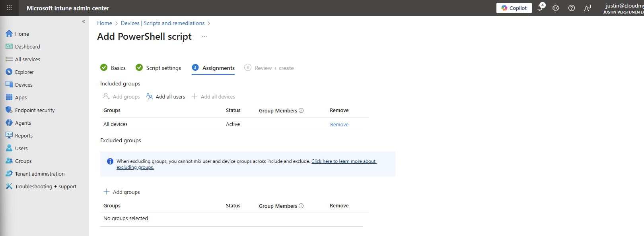
Task: Open the settings gear icon
Action: coord(556,8)
